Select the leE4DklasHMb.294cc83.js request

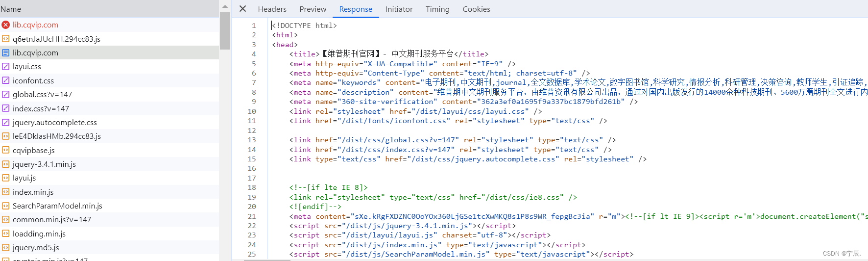[109, 136]
